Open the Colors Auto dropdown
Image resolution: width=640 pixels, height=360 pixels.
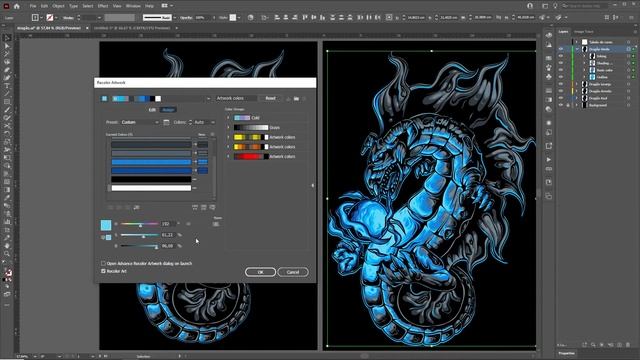tap(204, 122)
